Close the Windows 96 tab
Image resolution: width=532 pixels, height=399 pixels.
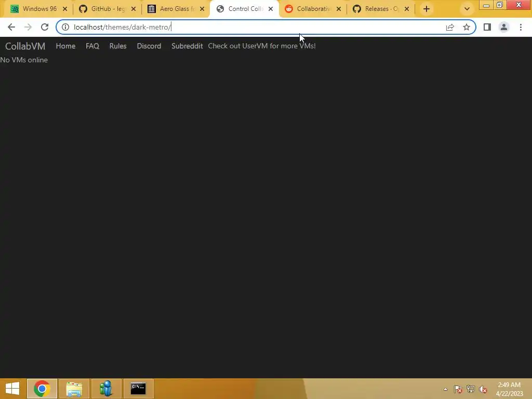pos(65,9)
